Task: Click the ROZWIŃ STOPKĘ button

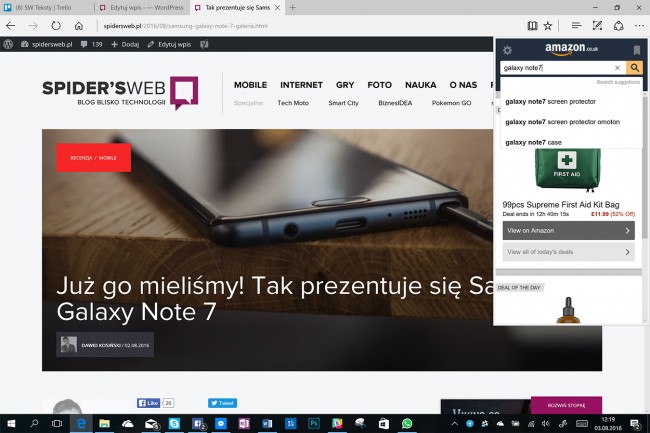Action: [566, 405]
